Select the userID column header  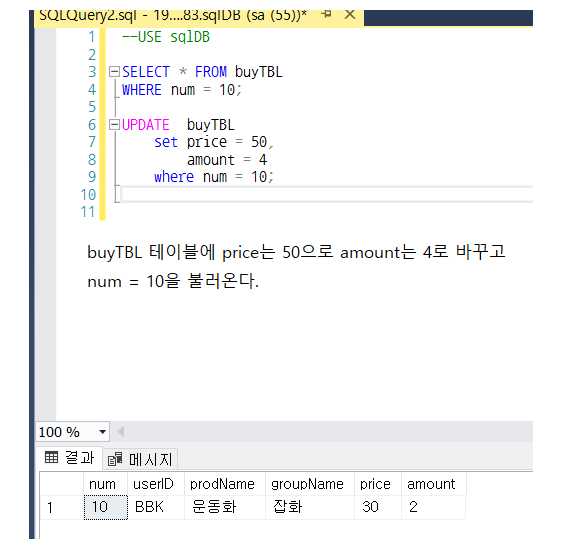click(156, 484)
